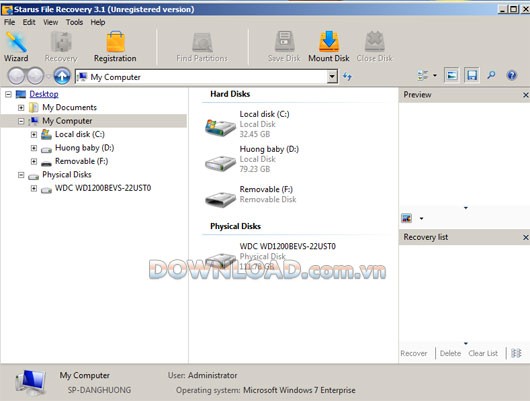
Task: Click the preview image mode icon
Action: [x=407, y=218]
